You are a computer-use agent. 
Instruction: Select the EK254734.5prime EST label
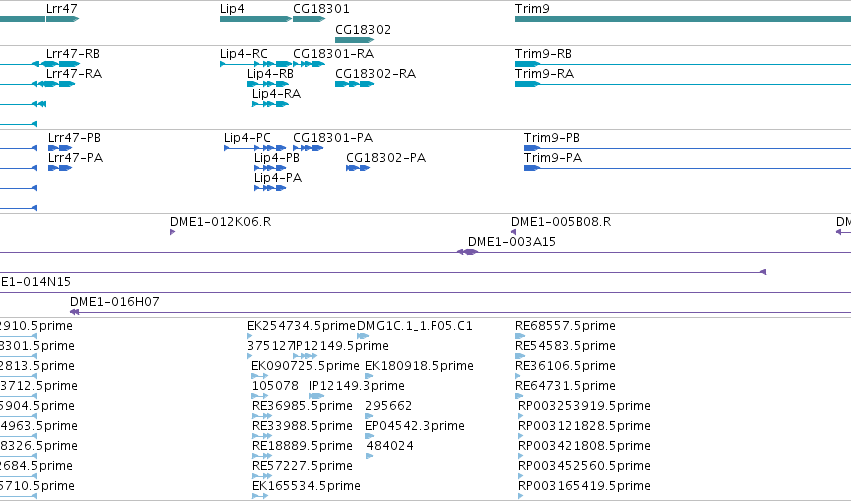click(x=301, y=326)
